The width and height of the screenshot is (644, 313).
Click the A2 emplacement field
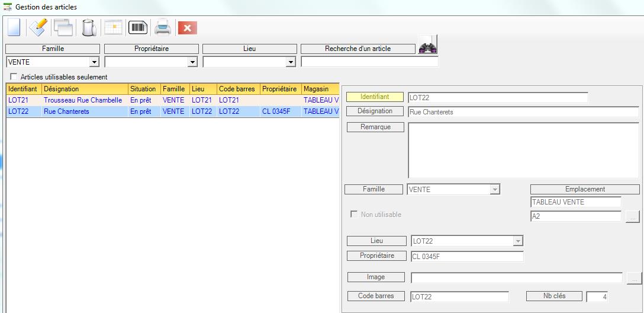pos(576,216)
